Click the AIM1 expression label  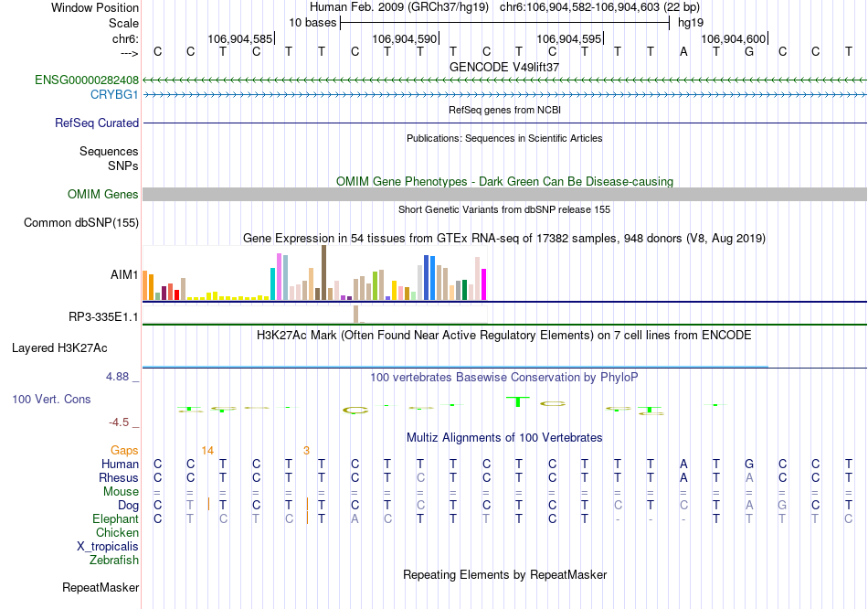click(x=124, y=274)
